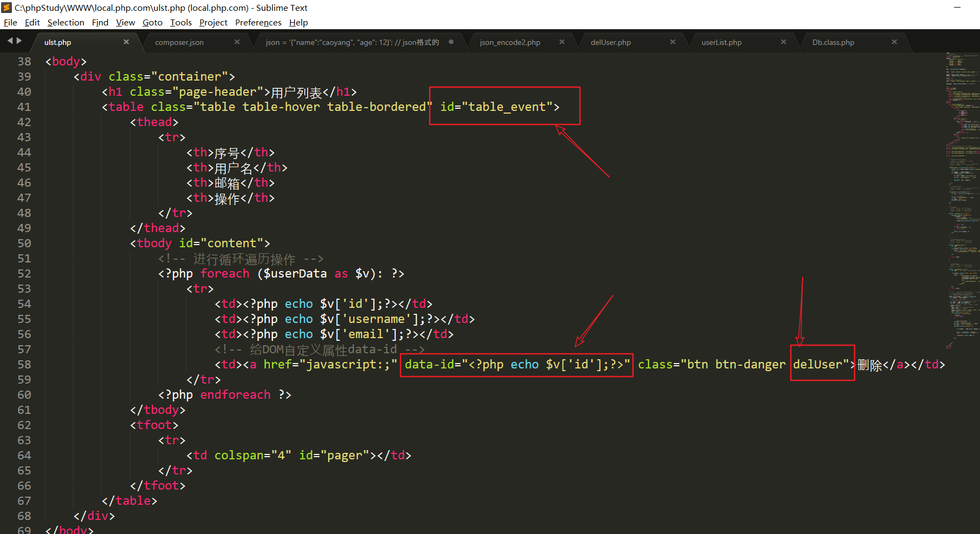Viewport: 980px width, 534px height.
Task: Open the Goto menu
Action: click(152, 22)
